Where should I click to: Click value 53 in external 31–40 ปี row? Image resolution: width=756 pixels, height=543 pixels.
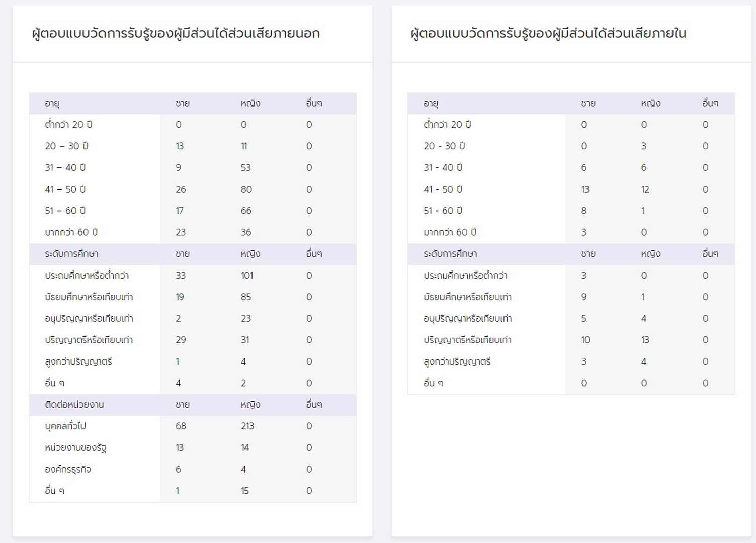tap(246, 168)
